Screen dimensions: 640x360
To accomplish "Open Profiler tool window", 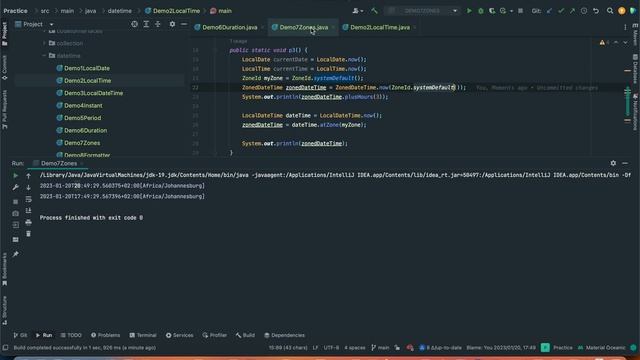I will [215, 335].
